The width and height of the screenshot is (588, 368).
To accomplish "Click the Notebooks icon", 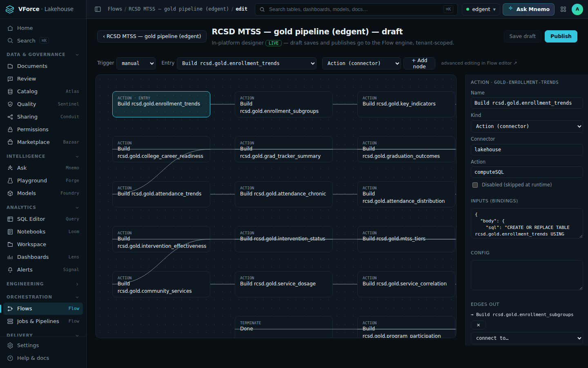I will coord(10,232).
